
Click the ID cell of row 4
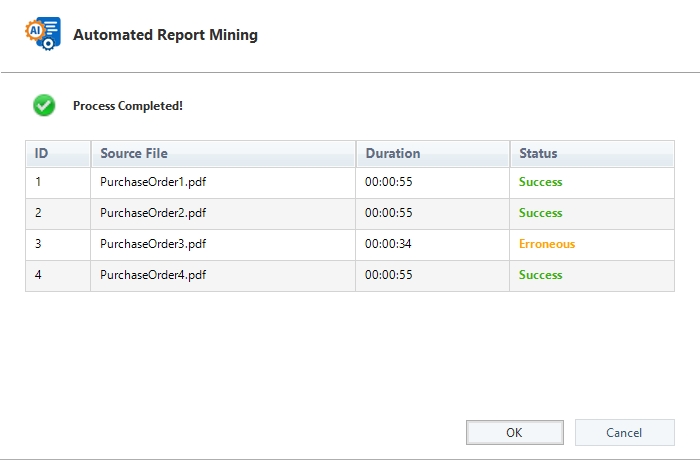click(x=39, y=276)
